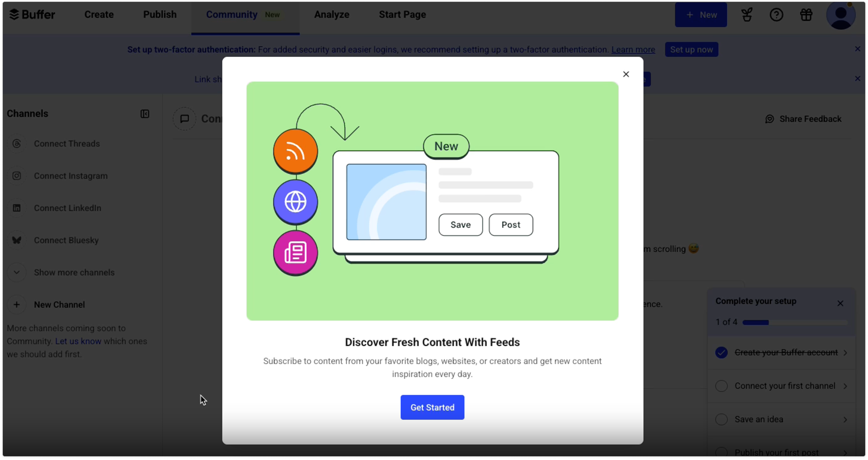Click the sprout plant icon in header

(x=747, y=15)
